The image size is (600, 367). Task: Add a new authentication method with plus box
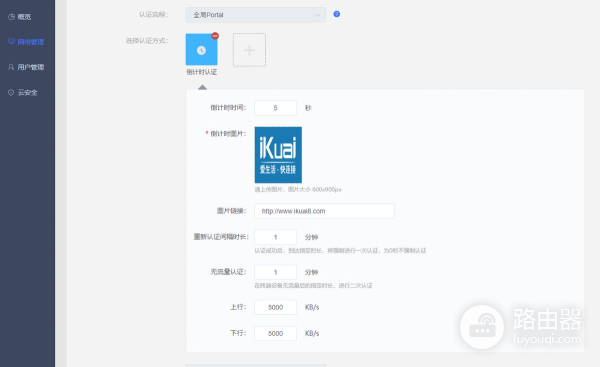[x=249, y=50]
